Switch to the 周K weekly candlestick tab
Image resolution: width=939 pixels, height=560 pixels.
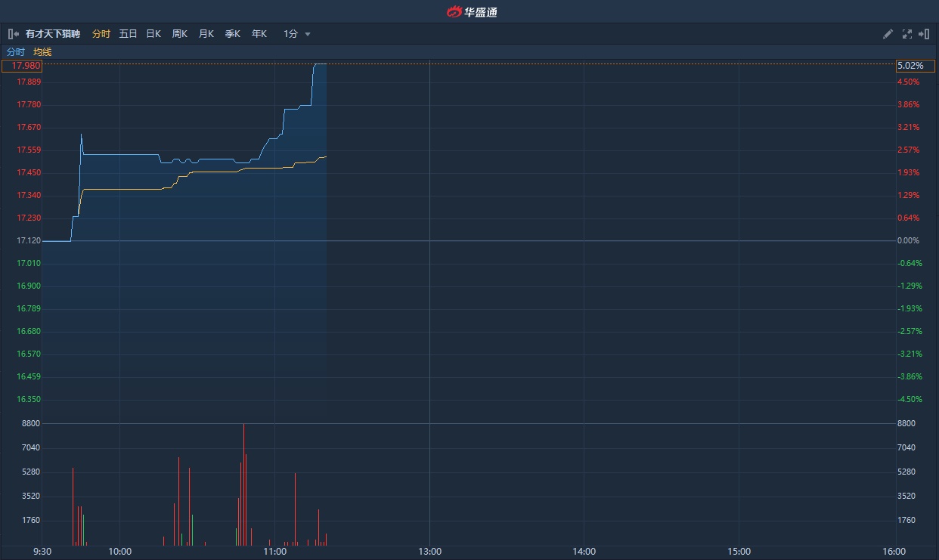coord(179,34)
